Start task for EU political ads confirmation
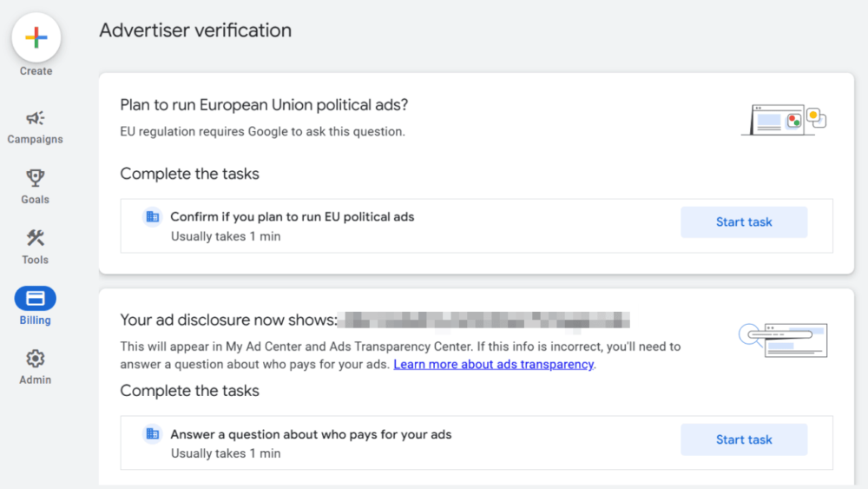 [x=744, y=222]
